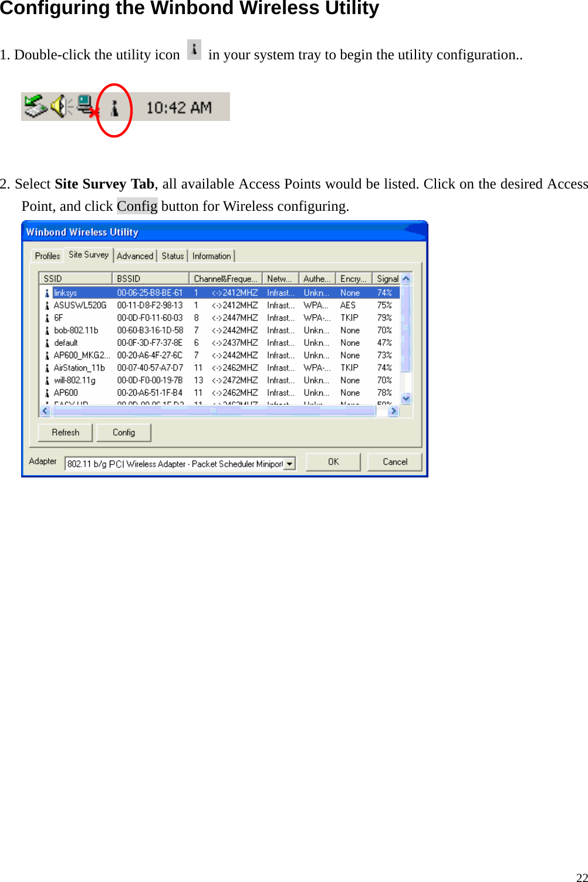Viewport: 588px width, 882px height.
Task: Click the speaker volume icon in the taskbar
Action: point(59,106)
